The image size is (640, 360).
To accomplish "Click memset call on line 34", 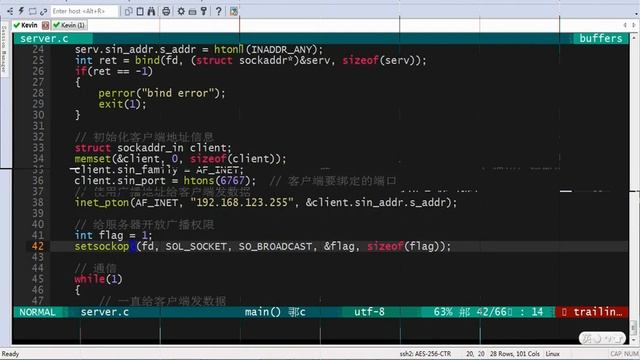I will coord(180,159).
